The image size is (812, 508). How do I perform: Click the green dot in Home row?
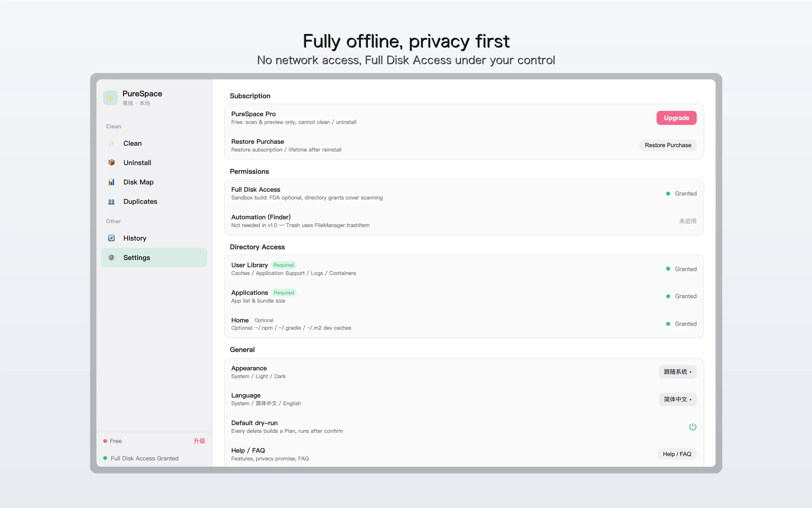tap(668, 324)
